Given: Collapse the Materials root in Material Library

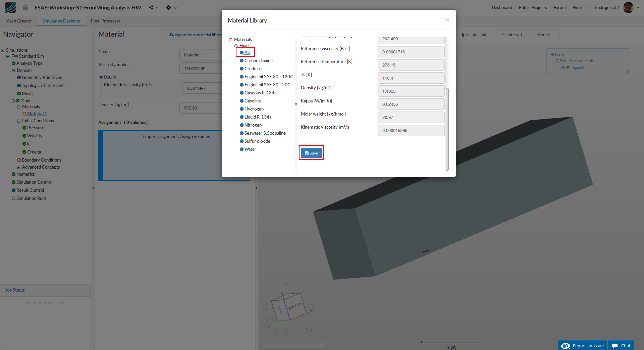Looking at the screenshot, I should point(231,40).
